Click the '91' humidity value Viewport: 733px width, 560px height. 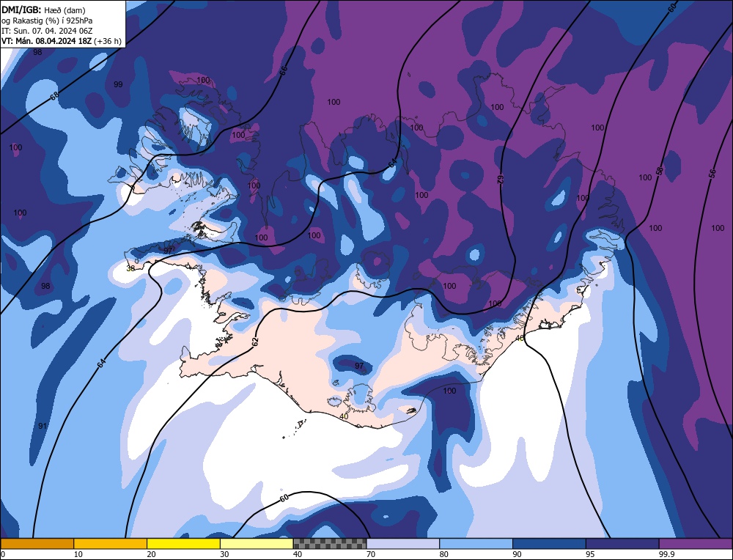43,426
